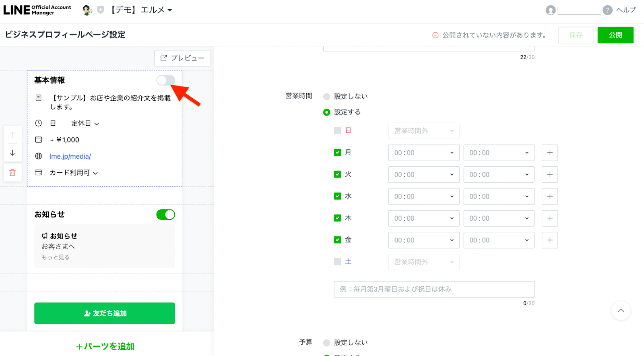Expand カード利用可 in preview
This screenshot has height=356, width=644.
[x=74, y=173]
